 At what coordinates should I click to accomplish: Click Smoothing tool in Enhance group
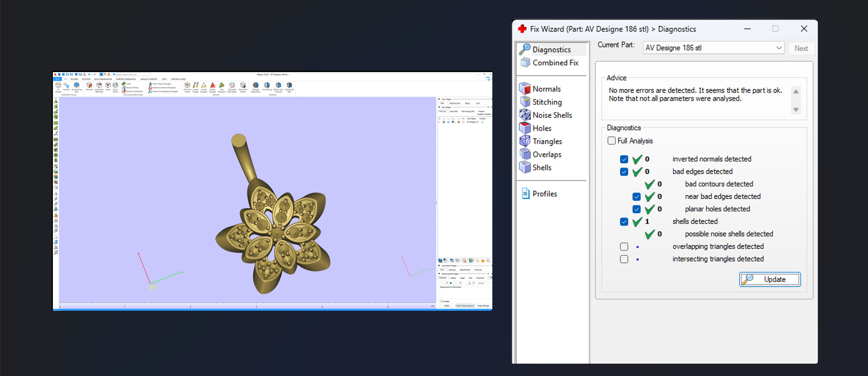(267, 87)
